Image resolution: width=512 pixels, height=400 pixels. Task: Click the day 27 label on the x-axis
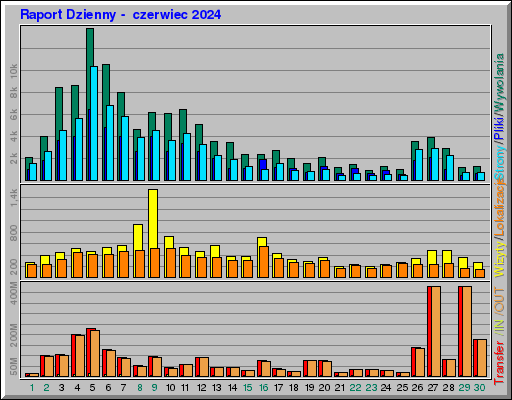[432, 388]
